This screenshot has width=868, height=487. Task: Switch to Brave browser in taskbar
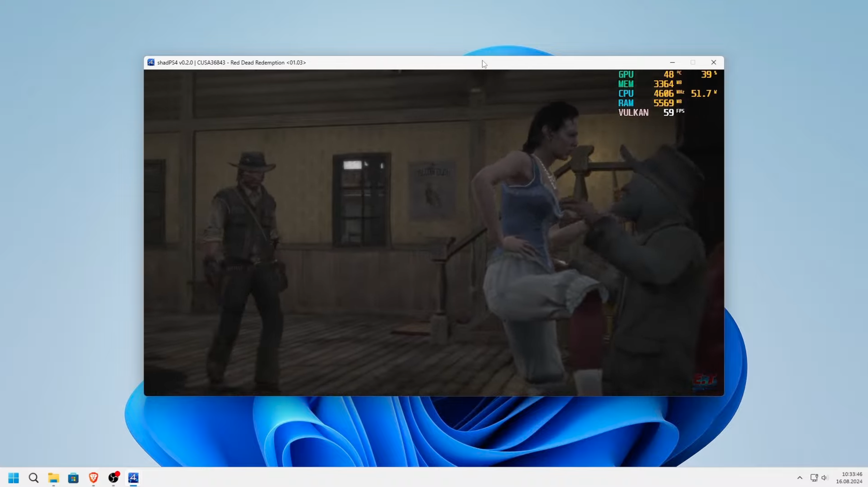tap(93, 477)
